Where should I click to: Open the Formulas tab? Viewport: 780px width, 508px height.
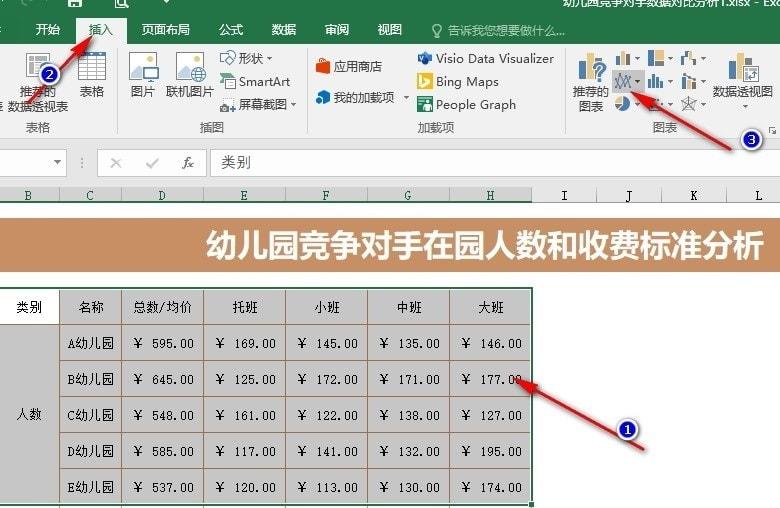tap(231, 30)
